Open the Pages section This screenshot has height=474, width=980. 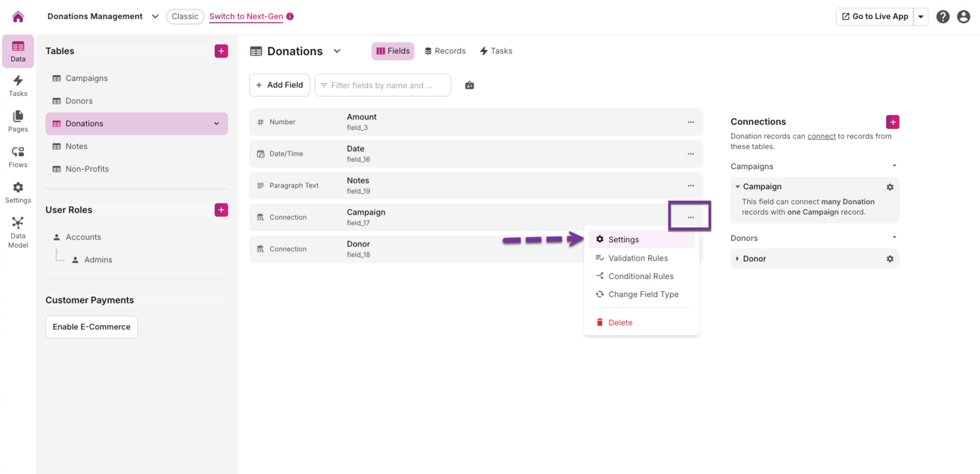[18, 121]
